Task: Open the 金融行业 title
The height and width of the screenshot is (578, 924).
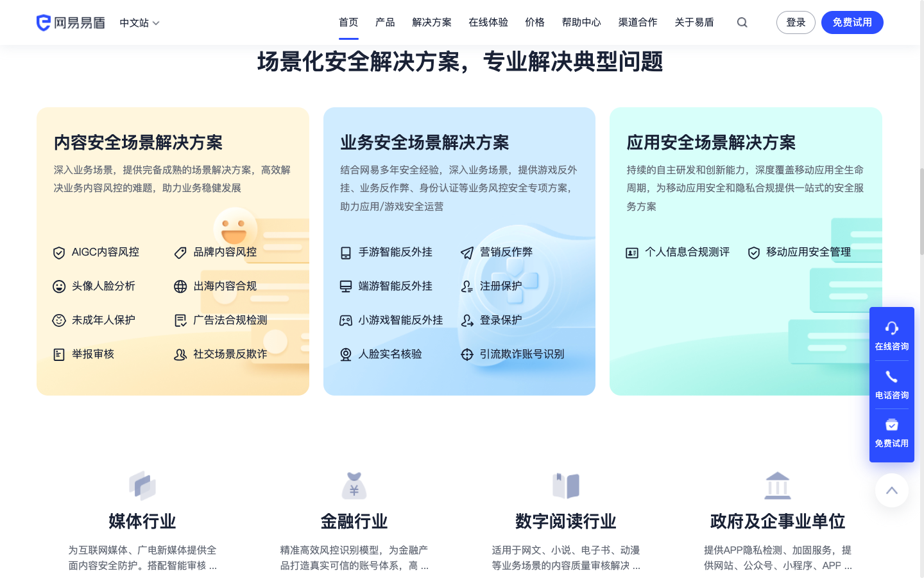Action: [x=354, y=521]
